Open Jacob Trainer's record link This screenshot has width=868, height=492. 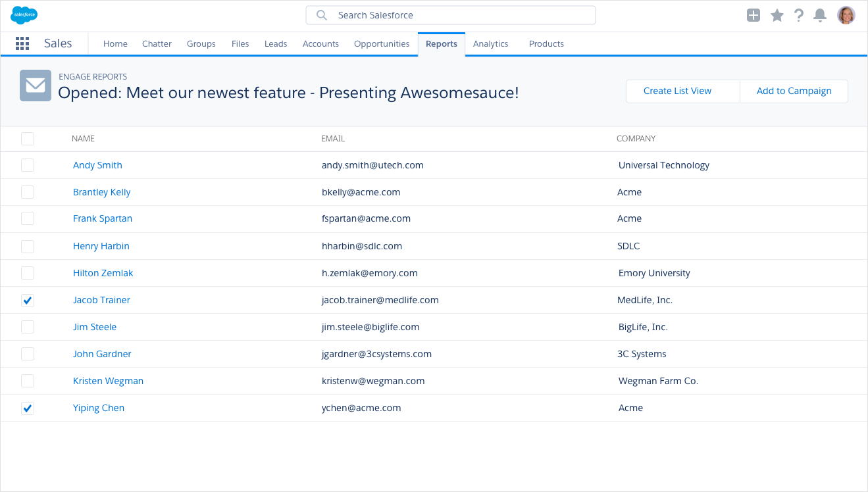click(101, 300)
